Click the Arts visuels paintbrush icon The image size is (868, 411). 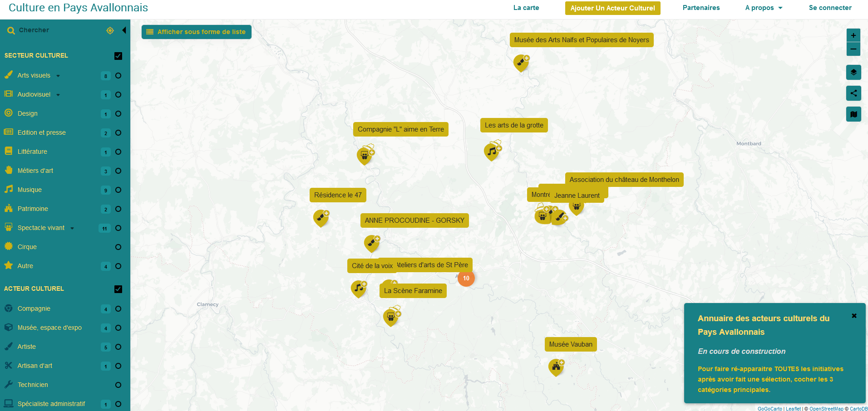coord(9,75)
